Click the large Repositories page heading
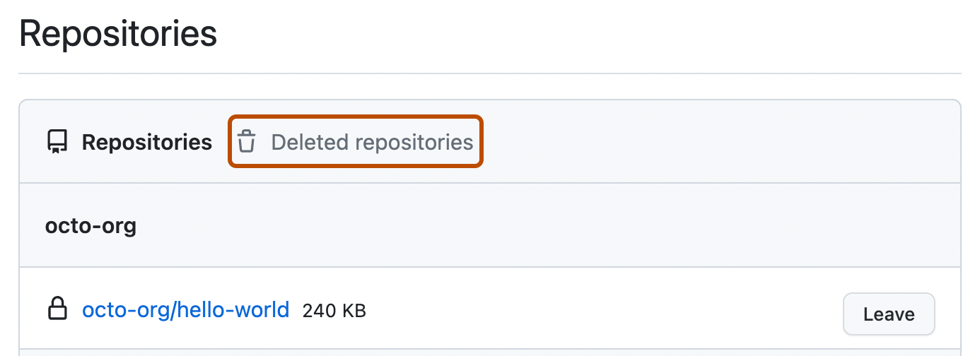 [x=117, y=35]
